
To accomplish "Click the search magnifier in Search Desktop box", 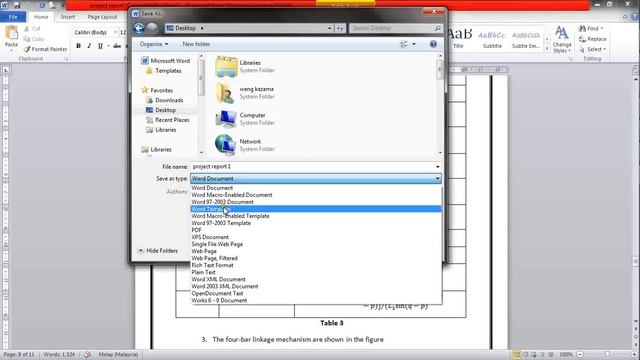I will click(437, 28).
